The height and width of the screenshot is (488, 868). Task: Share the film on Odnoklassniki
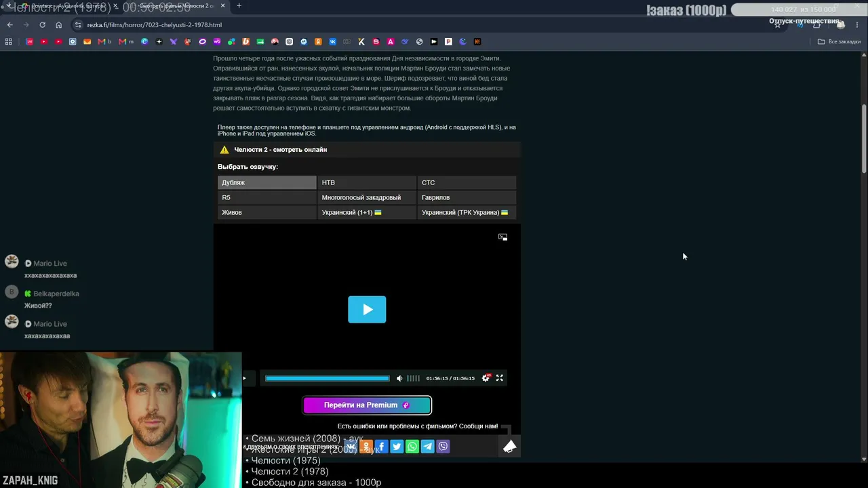pyautogui.click(x=366, y=446)
